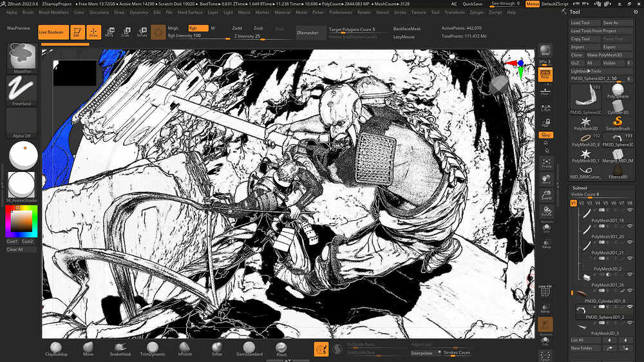Collapse the Subtool section header

point(580,188)
